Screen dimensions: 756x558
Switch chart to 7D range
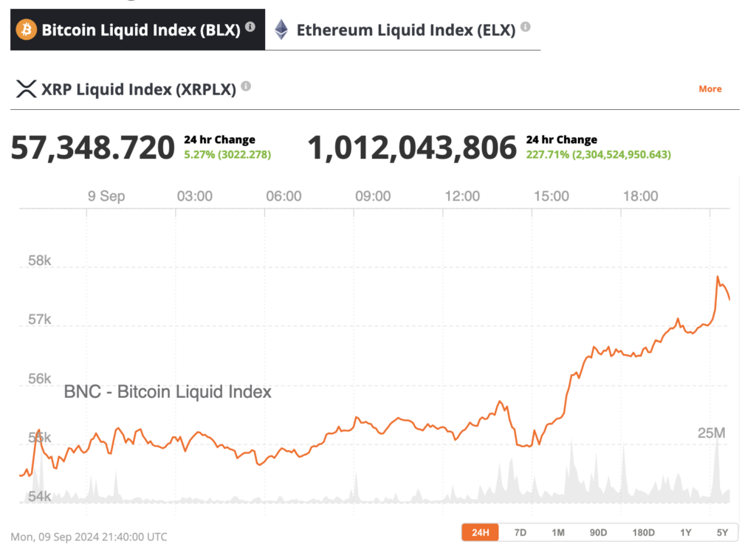coord(520,532)
